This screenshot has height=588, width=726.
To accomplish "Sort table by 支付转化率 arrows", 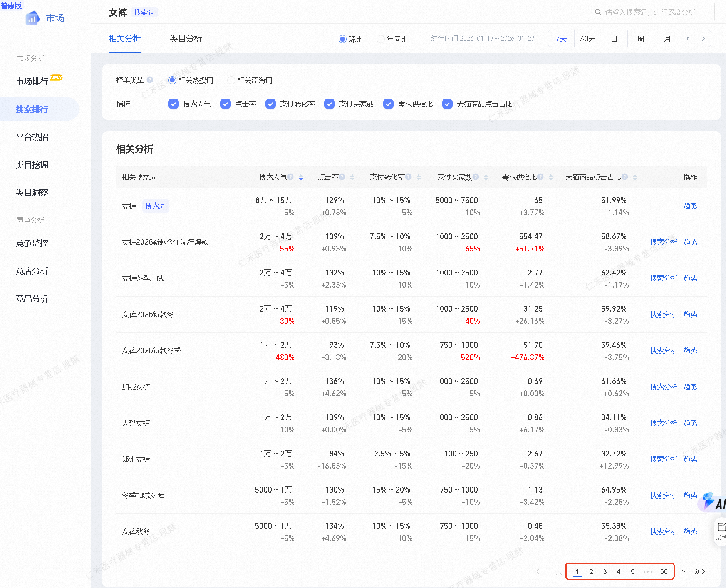I will point(419,177).
